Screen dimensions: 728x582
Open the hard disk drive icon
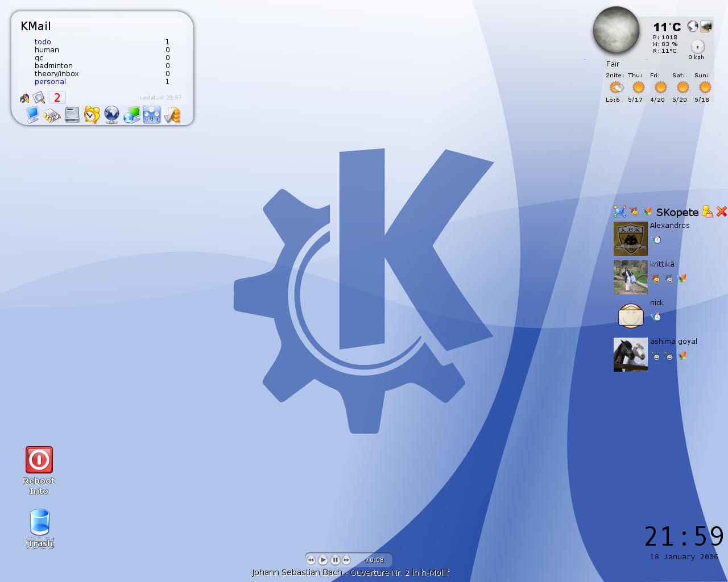click(x=72, y=115)
